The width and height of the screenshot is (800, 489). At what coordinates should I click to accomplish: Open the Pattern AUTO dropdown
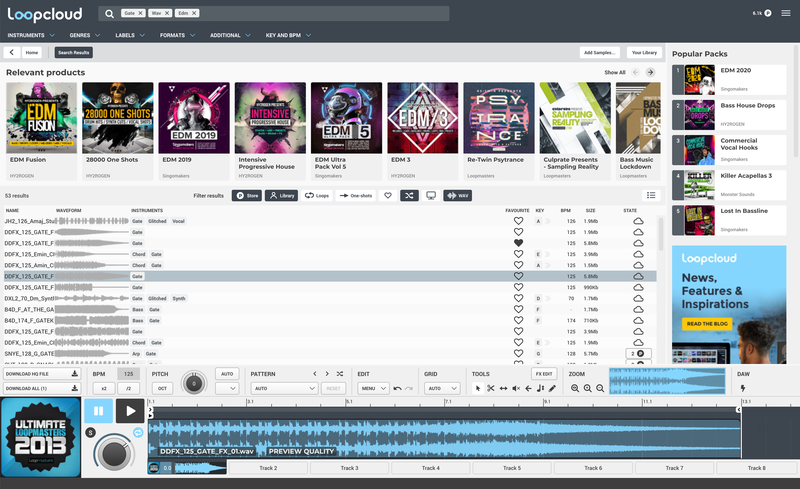pyautogui.click(x=284, y=388)
